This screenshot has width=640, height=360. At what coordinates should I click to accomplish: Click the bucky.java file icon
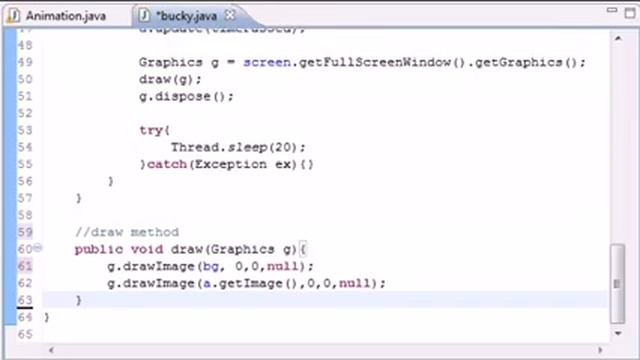[144, 16]
